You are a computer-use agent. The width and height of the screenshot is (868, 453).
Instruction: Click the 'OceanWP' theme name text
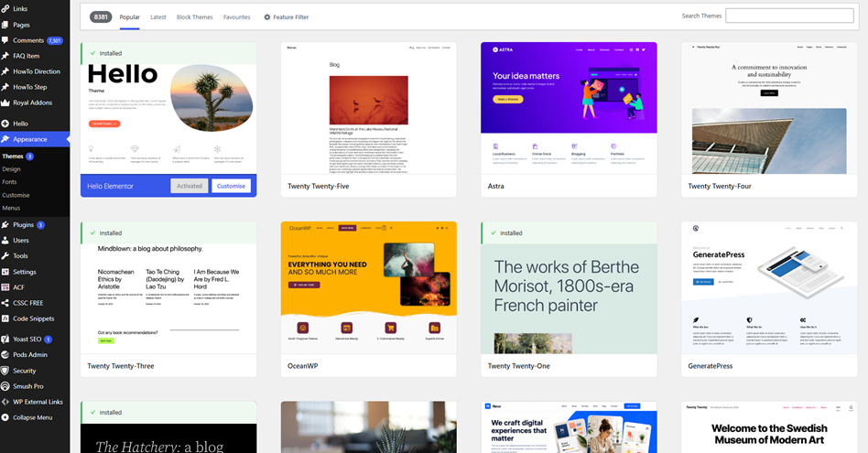pos(303,366)
